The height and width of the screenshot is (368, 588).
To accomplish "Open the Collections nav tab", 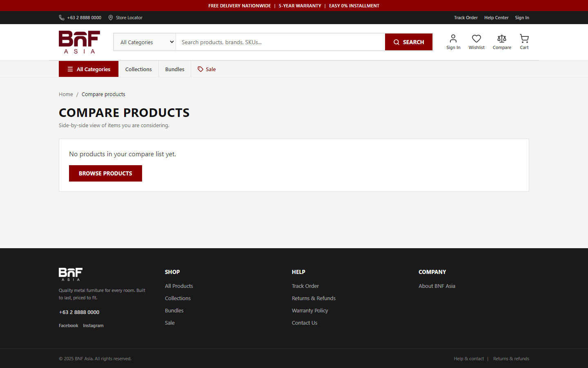I will coord(138,69).
